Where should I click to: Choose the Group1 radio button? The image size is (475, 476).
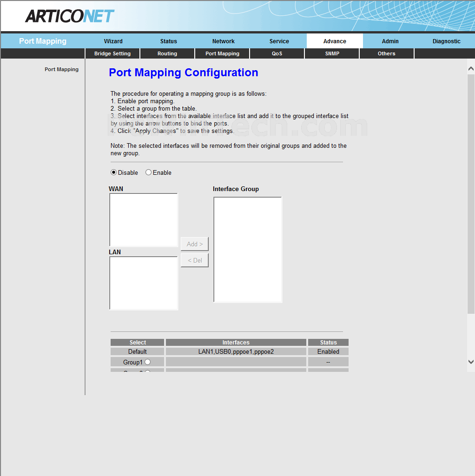click(147, 362)
